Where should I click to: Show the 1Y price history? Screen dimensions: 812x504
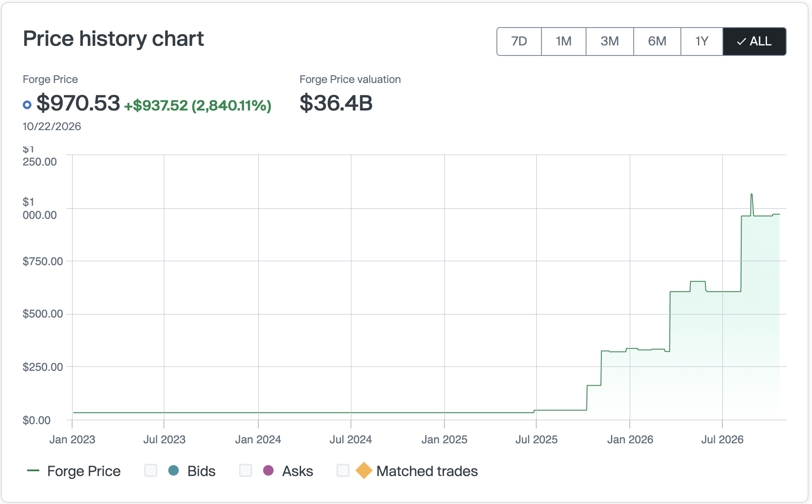(x=702, y=41)
